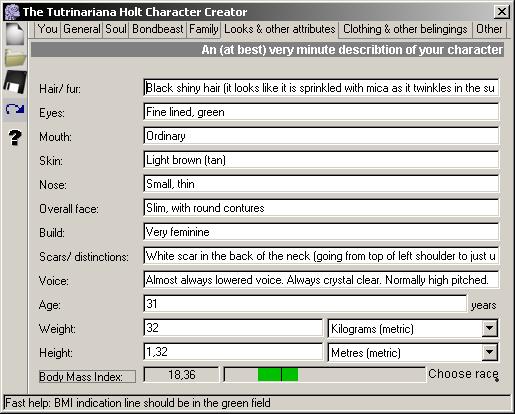Click the Body Mass Index label
Viewport: 515px width, 414px height.
(x=87, y=377)
